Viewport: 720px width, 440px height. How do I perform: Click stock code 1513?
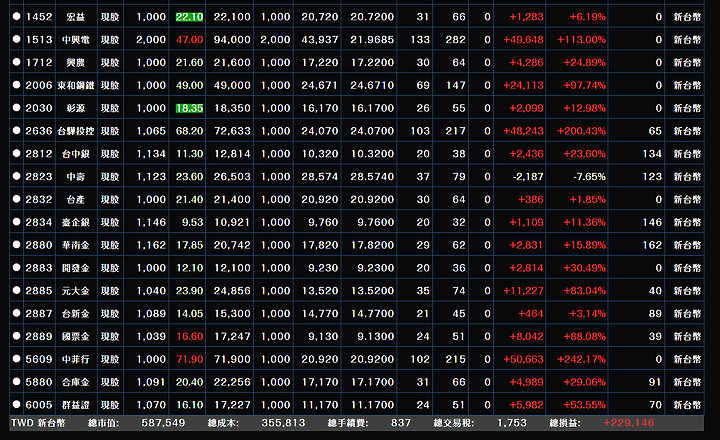tap(39, 39)
